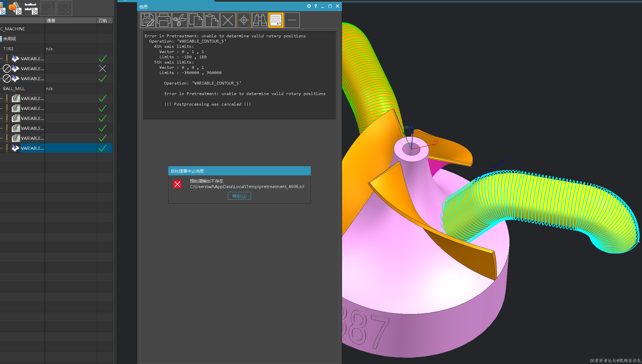The height and width of the screenshot is (364, 642).
Task: Click Save As in Information window toolbar
Action: coord(148,20)
